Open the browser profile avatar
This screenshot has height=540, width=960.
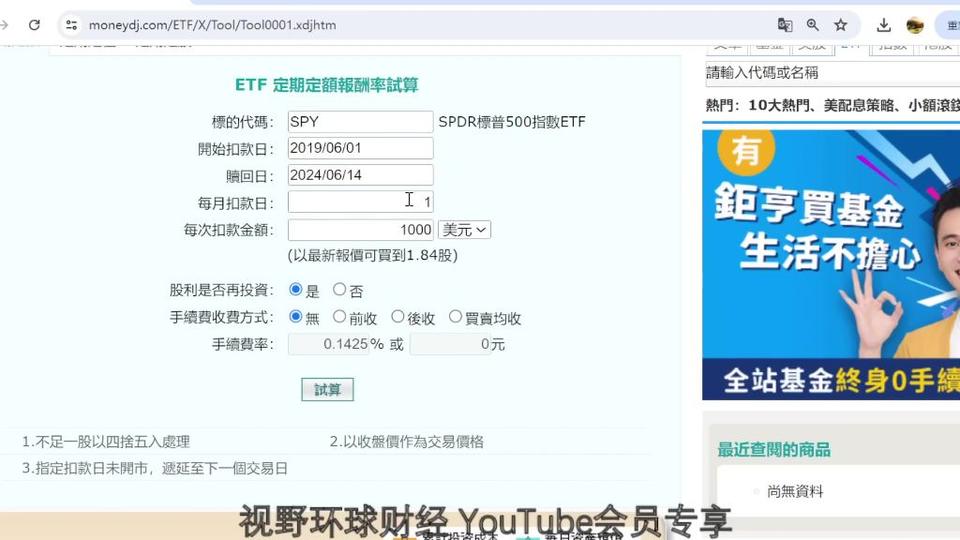coord(915,25)
